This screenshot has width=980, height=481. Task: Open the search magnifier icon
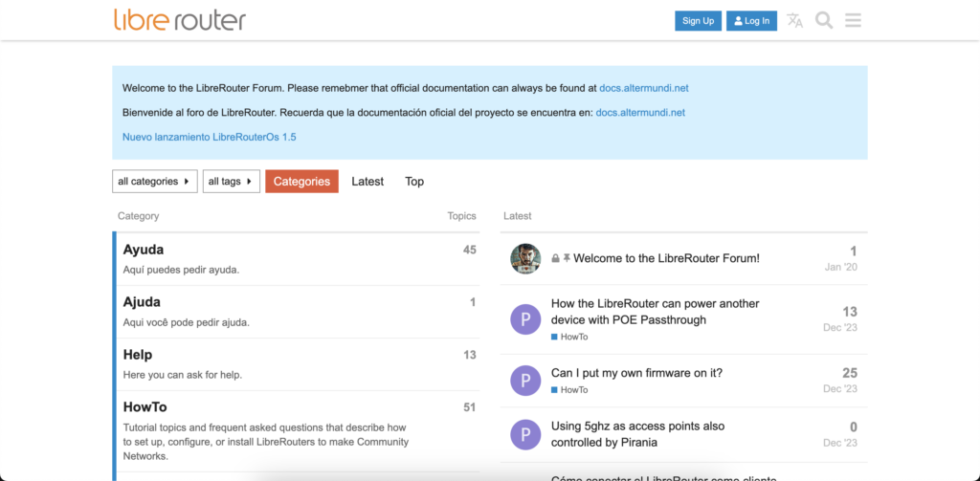(824, 21)
